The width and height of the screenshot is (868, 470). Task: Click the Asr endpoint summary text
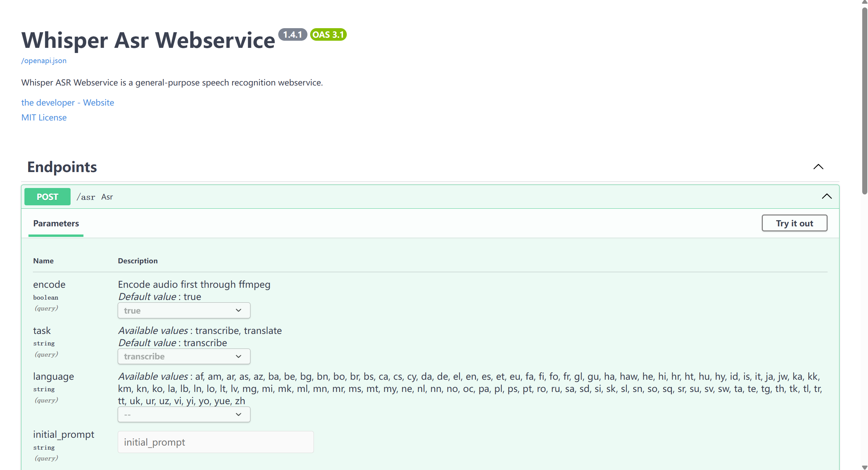107,197
